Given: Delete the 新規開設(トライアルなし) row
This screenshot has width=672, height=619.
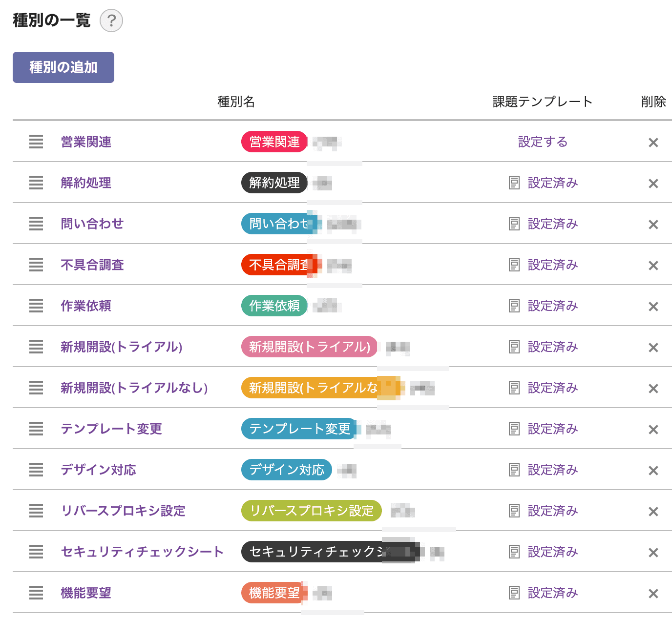Looking at the screenshot, I should (x=653, y=389).
